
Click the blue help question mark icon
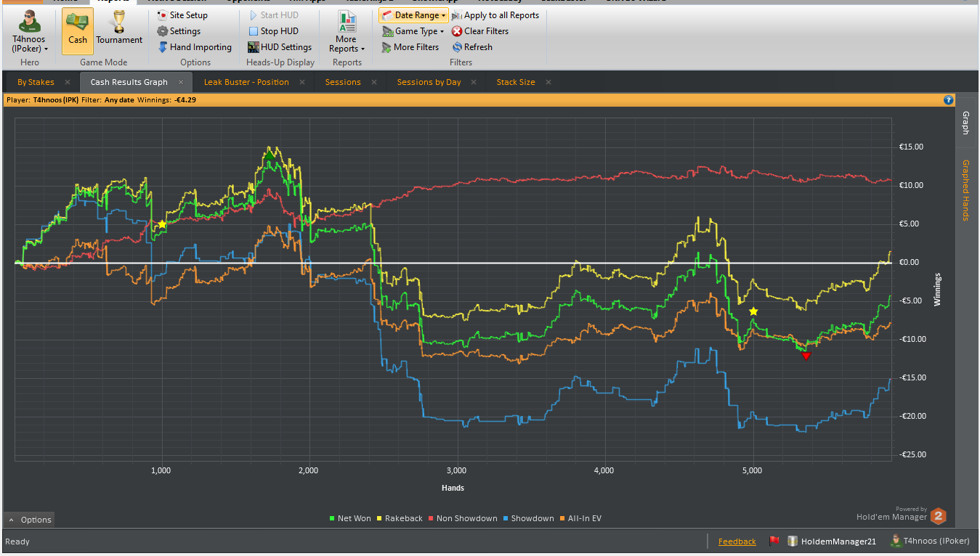tap(949, 100)
